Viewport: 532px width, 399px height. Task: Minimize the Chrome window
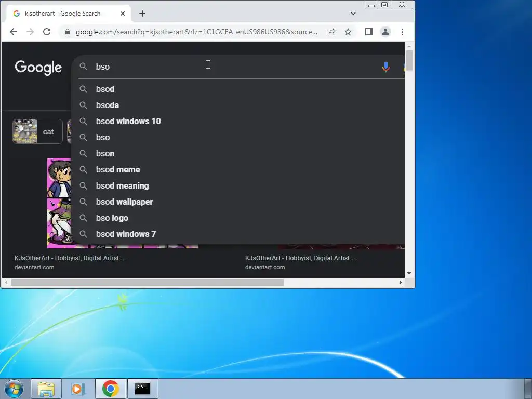(371, 5)
